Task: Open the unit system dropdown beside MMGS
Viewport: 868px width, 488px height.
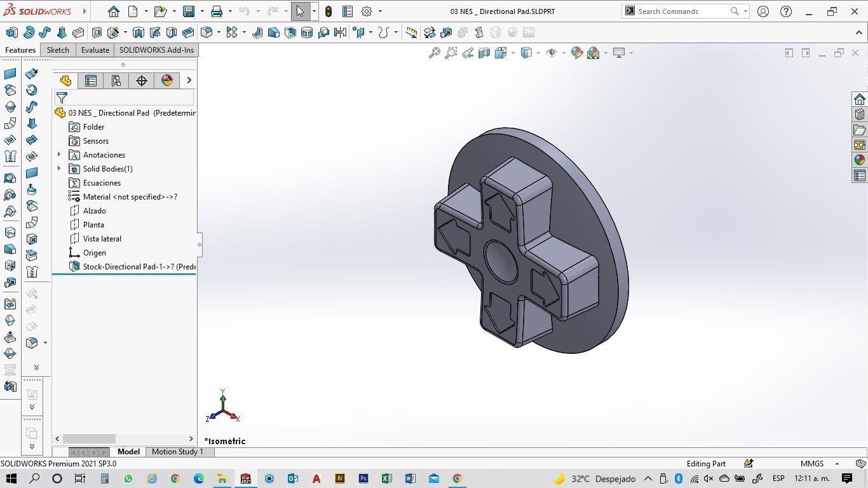Action: pos(837,464)
